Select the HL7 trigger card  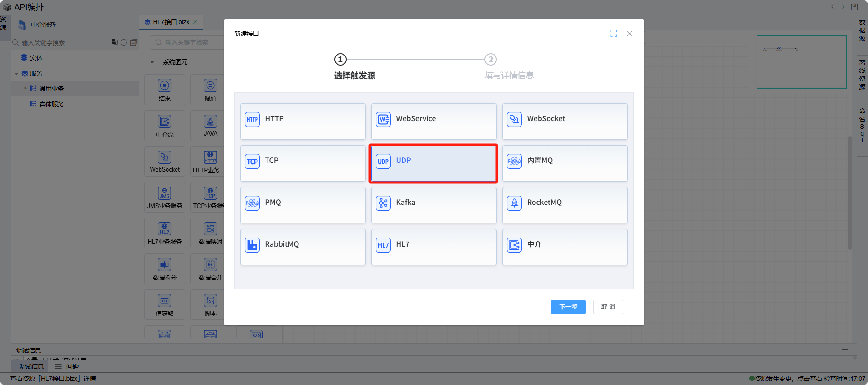click(434, 247)
